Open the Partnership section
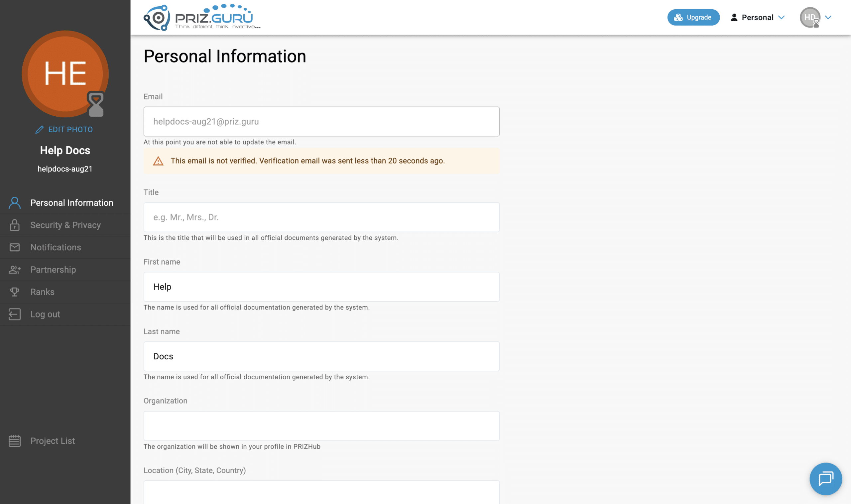 65,270
